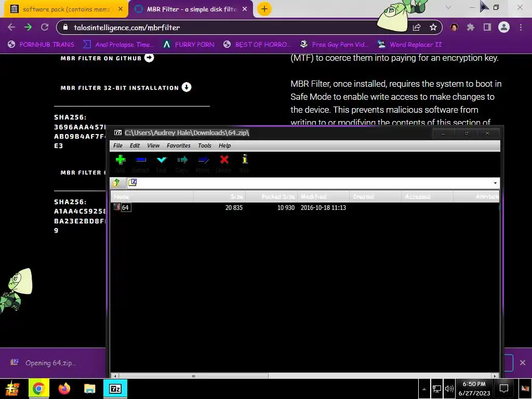The image size is (532, 399).
Task: Click the packed size value 10 930
Action: pos(286,208)
